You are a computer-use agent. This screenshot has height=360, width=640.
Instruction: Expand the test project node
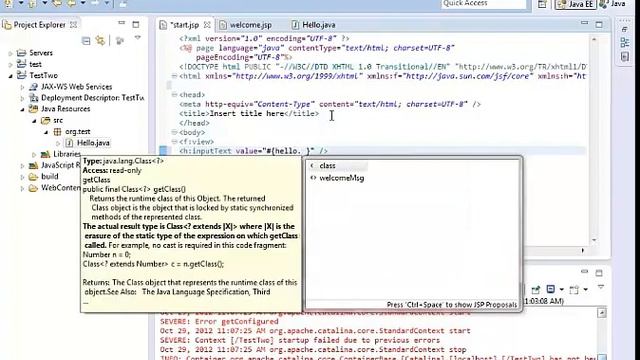point(11,64)
